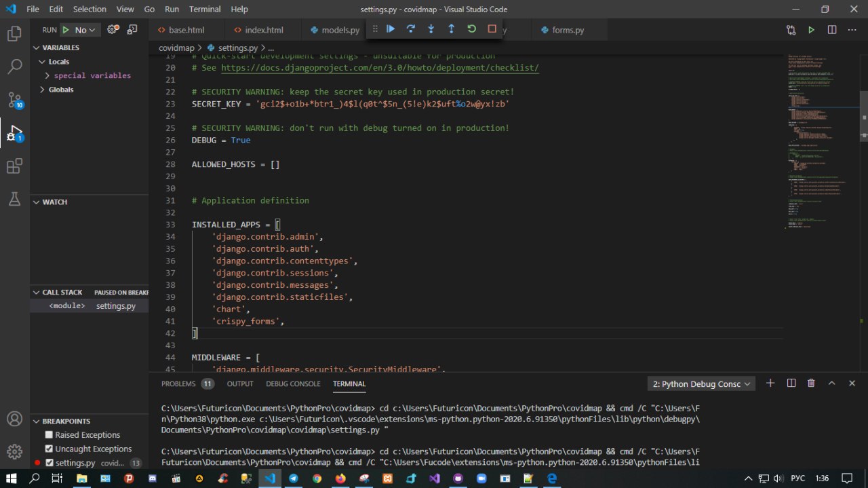Split the terminal panel
The width and height of the screenshot is (868, 488).
pyautogui.click(x=791, y=383)
